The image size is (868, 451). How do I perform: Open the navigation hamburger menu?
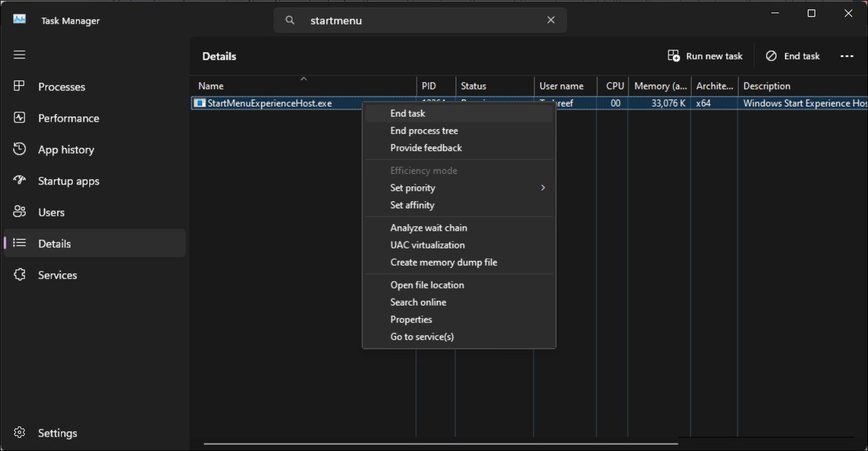pyautogui.click(x=19, y=55)
